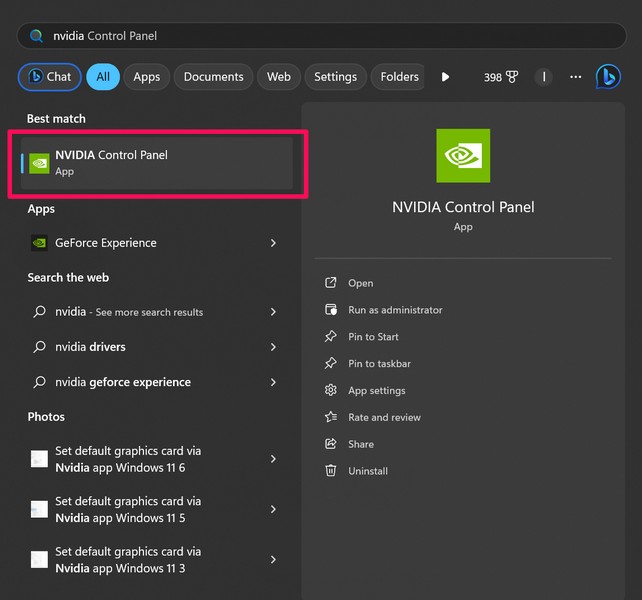Click the rewards trophy icon showing 398
This screenshot has height=600, width=642.
[511, 77]
